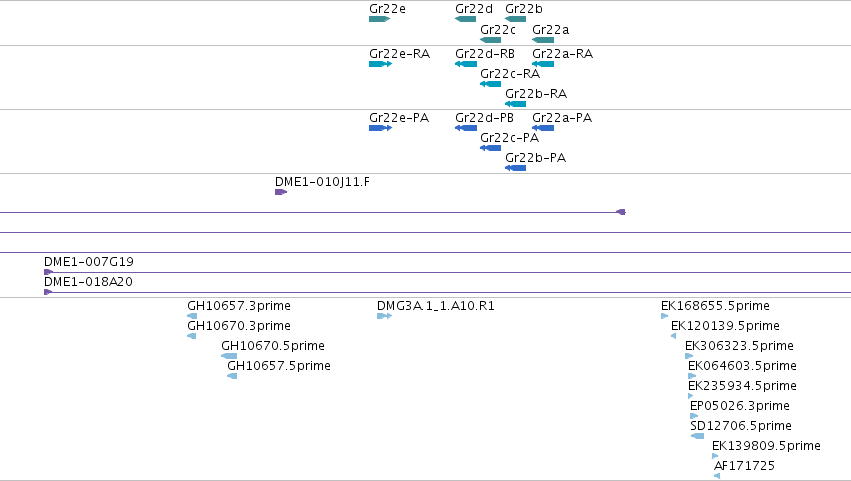Select EST EK306323.5prime
The height and width of the screenshot is (481, 851).
pyautogui.click(x=689, y=356)
